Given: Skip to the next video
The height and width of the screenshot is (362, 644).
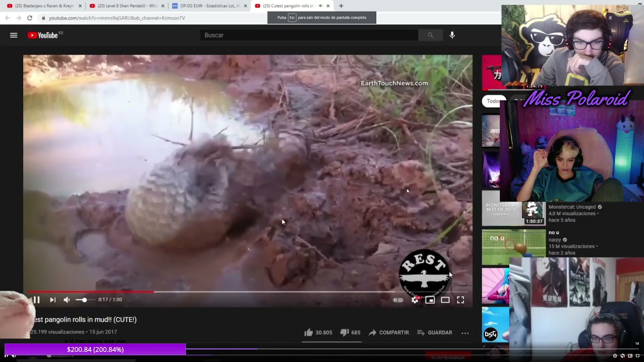Looking at the screenshot, I should click(52, 300).
